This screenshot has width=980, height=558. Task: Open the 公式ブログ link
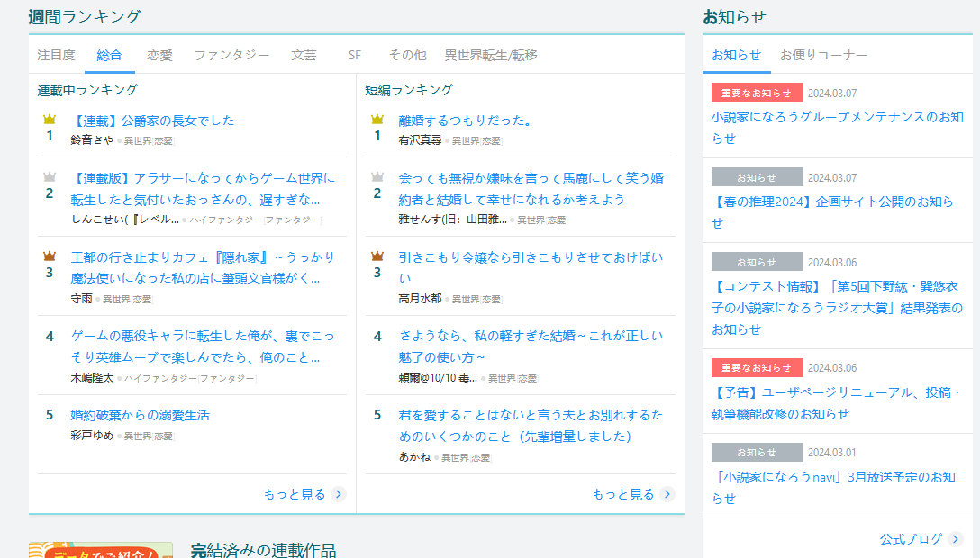pyautogui.click(x=911, y=539)
